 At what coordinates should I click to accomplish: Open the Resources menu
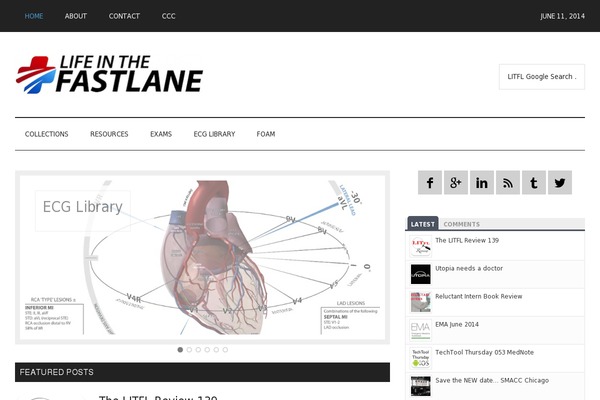pyautogui.click(x=109, y=134)
